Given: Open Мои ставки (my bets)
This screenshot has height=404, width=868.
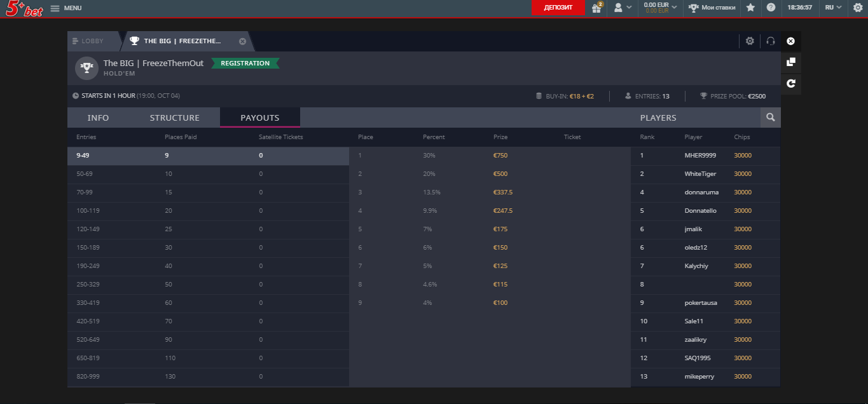Looking at the screenshot, I should [712, 8].
